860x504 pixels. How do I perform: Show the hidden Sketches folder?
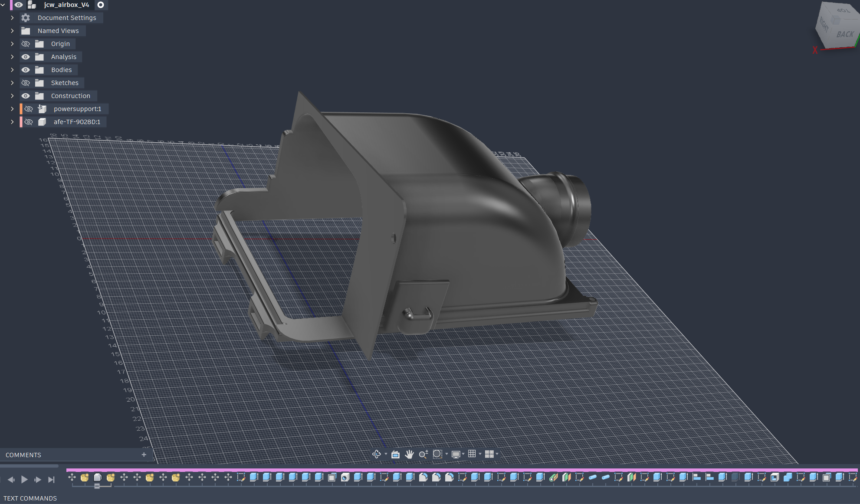(26, 83)
